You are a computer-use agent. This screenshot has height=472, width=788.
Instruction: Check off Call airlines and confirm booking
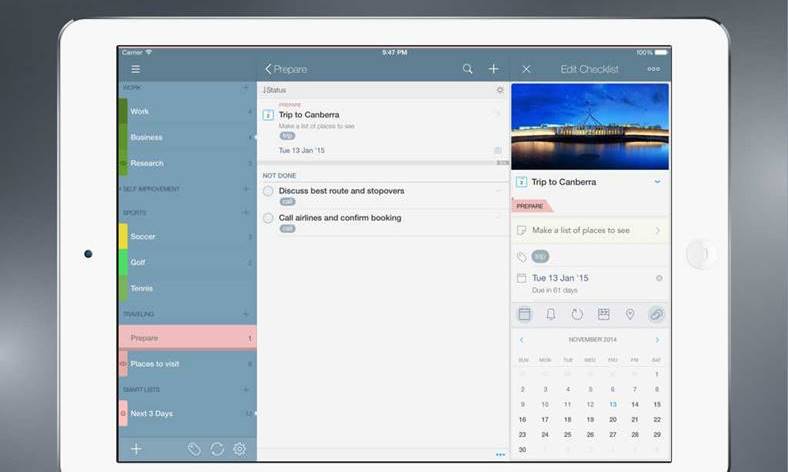pos(268,218)
